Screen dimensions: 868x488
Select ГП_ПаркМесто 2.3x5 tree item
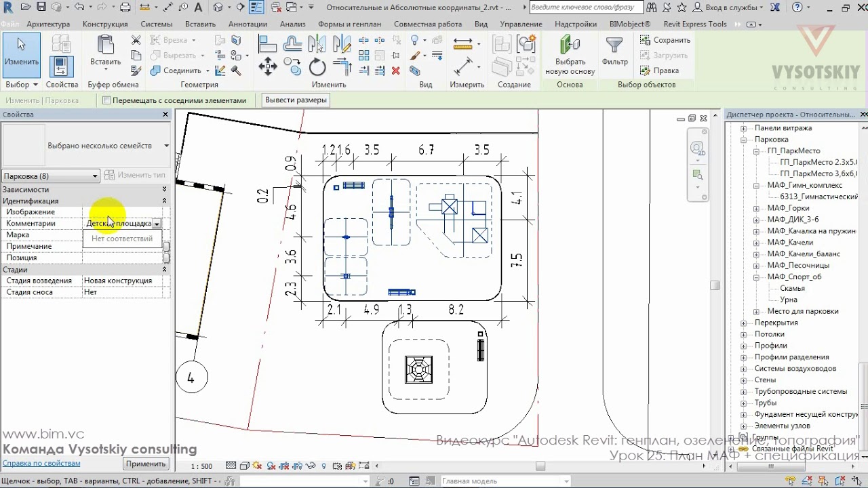[818, 163]
